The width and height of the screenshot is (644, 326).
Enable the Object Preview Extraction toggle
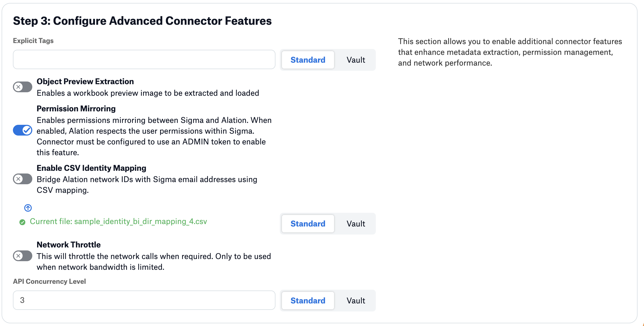pos(23,87)
